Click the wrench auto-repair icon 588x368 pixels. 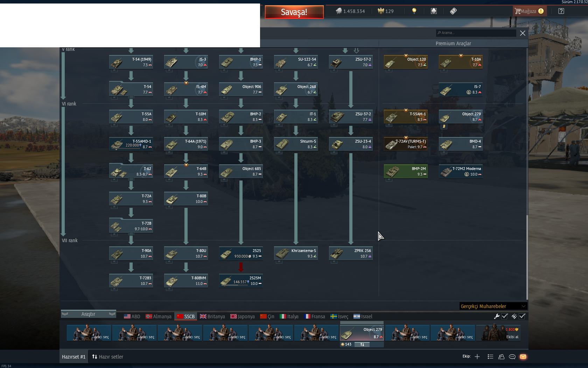(x=496, y=316)
